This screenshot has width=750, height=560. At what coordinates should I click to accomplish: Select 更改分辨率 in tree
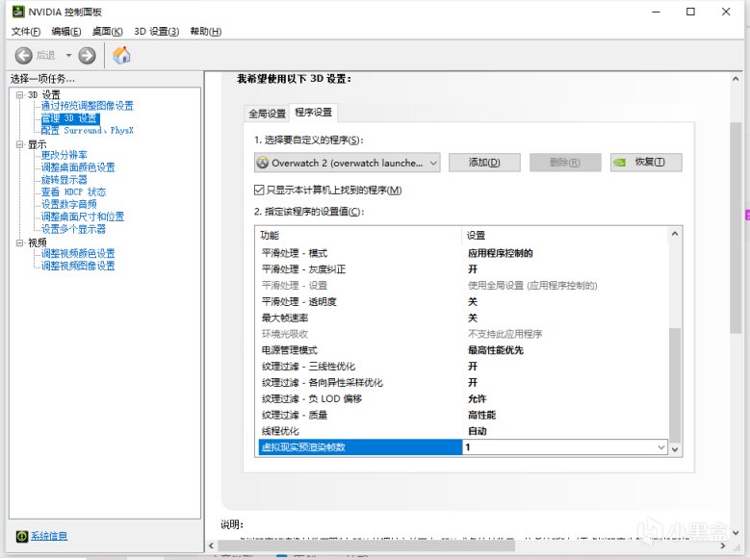[65, 155]
